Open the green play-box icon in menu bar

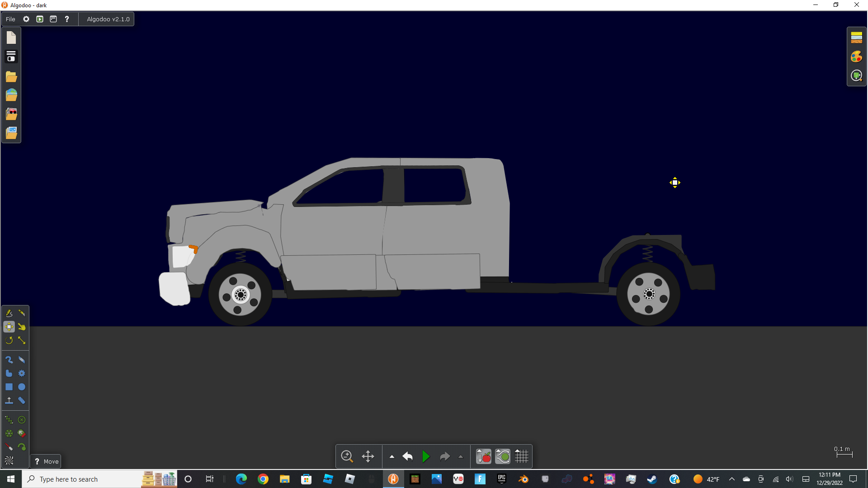[x=40, y=19]
